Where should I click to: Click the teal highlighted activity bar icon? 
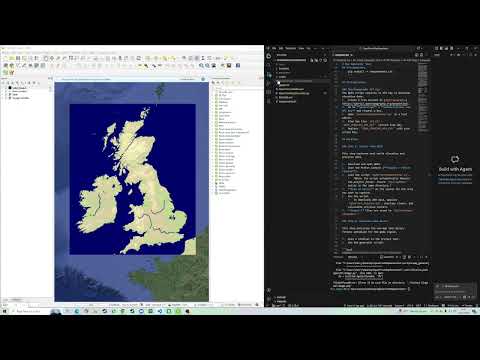[x=269, y=75]
